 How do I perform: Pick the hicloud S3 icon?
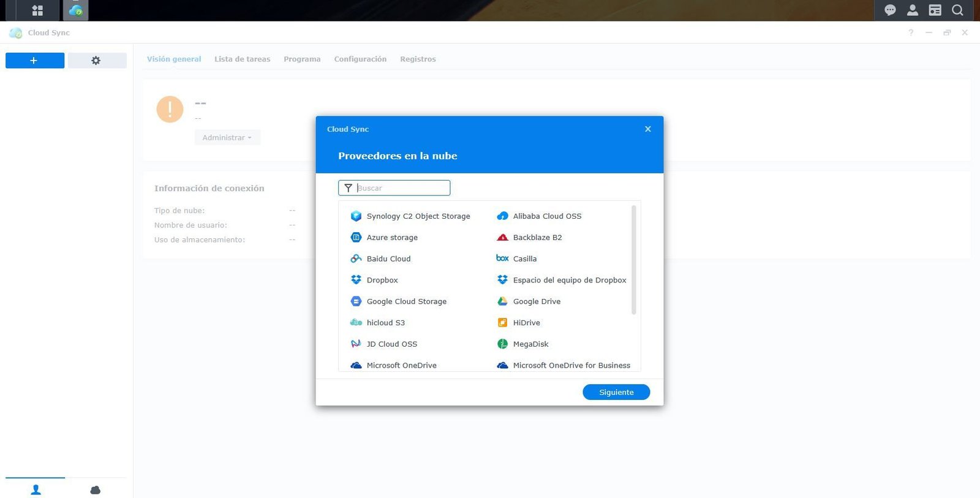click(x=356, y=323)
